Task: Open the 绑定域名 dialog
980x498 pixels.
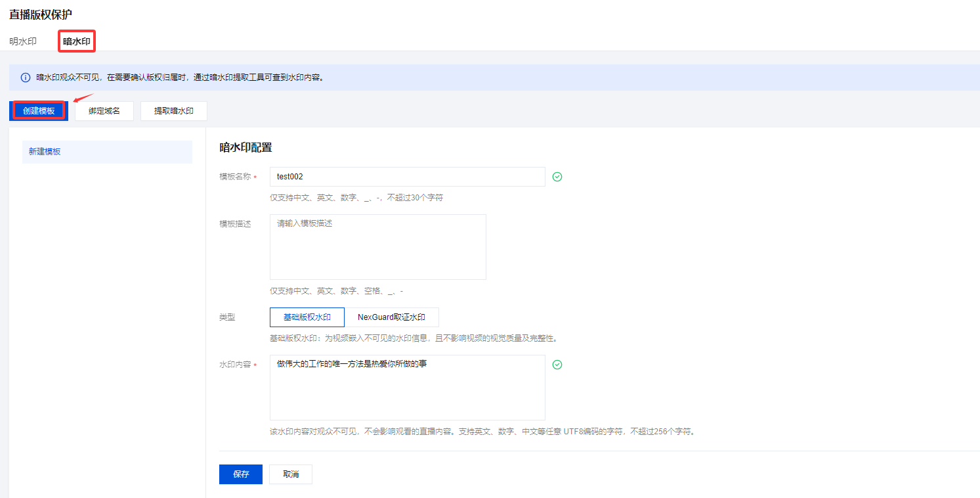Action: pos(104,111)
